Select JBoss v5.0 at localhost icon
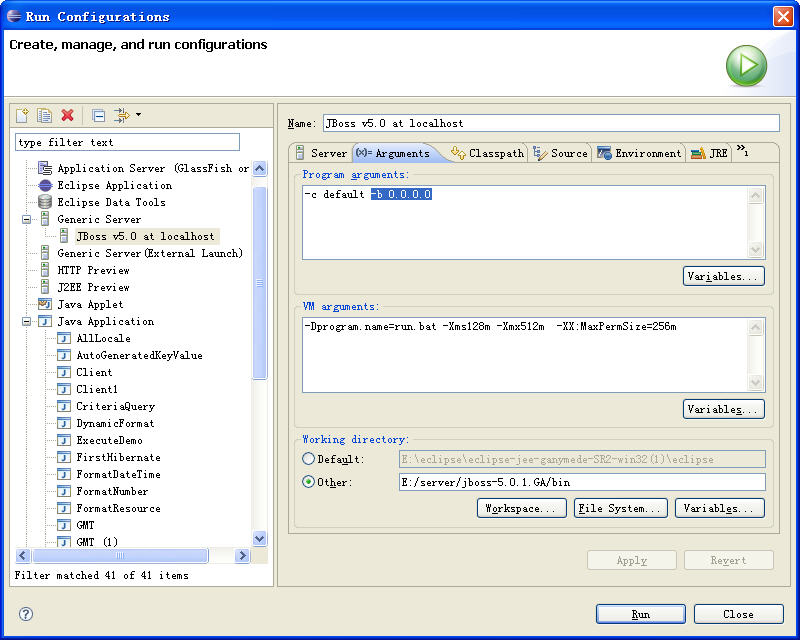 [x=64, y=236]
